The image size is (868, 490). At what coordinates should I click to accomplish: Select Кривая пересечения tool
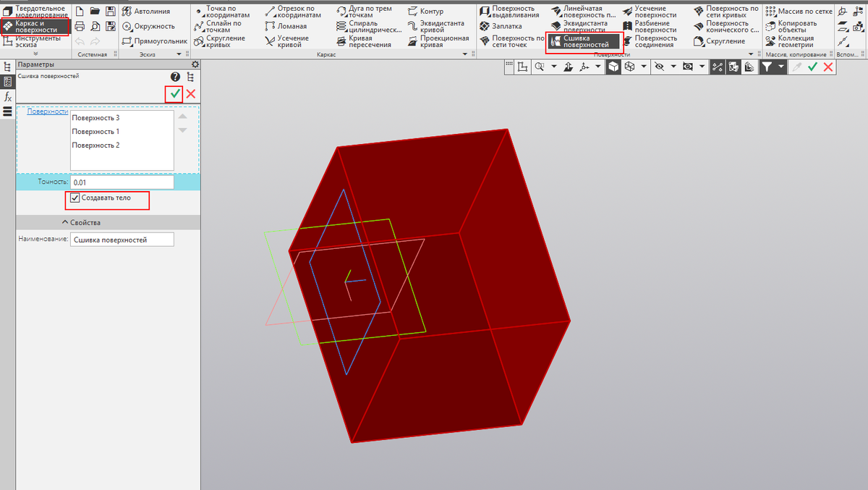coord(365,41)
